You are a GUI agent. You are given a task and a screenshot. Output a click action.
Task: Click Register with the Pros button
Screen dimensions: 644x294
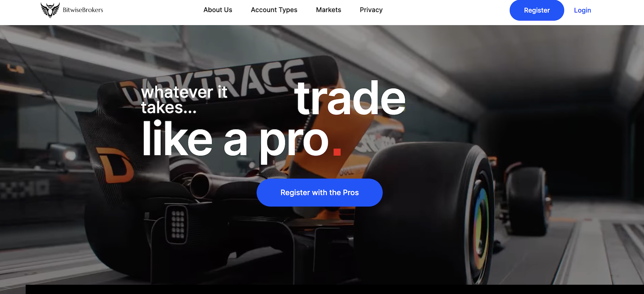(320, 193)
